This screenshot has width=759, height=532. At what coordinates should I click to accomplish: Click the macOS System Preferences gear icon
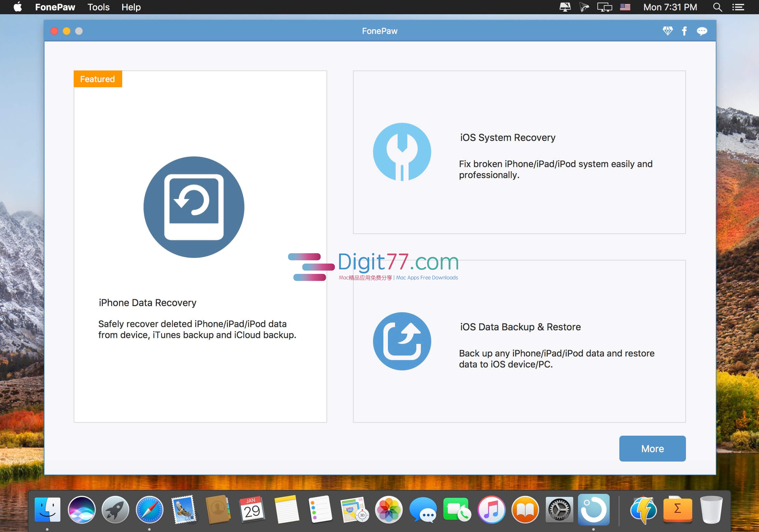[x=554, y=509]
